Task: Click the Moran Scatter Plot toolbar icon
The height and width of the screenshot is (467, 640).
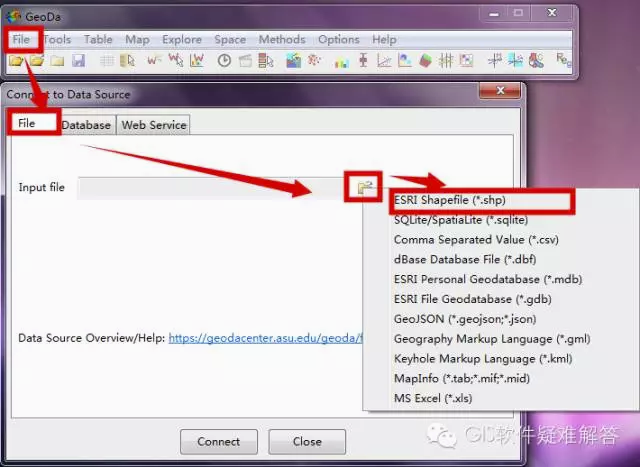Action: pos(495,61)
